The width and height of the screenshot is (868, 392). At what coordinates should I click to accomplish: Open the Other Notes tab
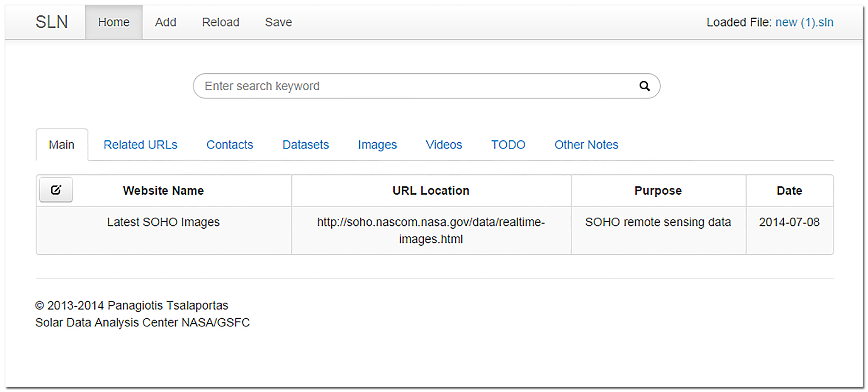coord(586,145)
